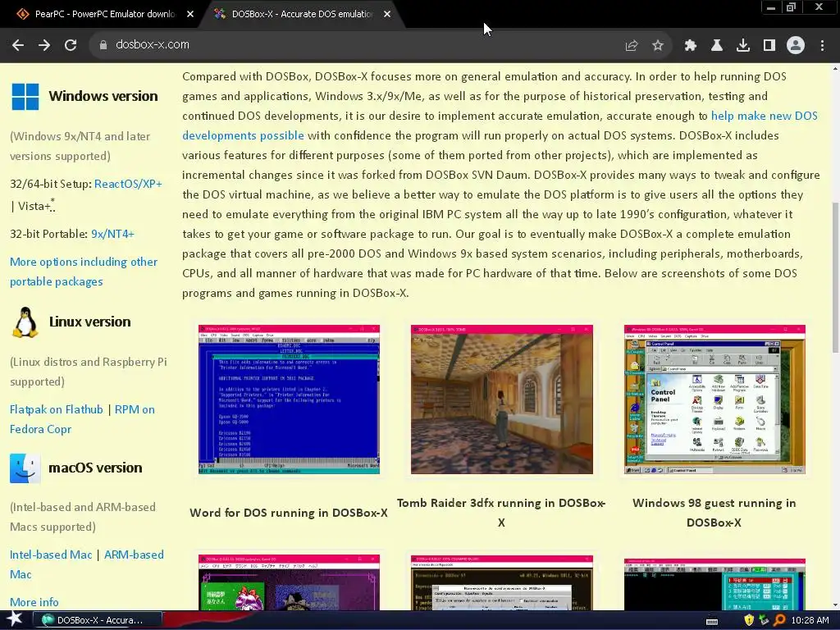Screen dimensions: 840x630
Task: Select the DOSBox-X browser tab
Action: point(301,14)
